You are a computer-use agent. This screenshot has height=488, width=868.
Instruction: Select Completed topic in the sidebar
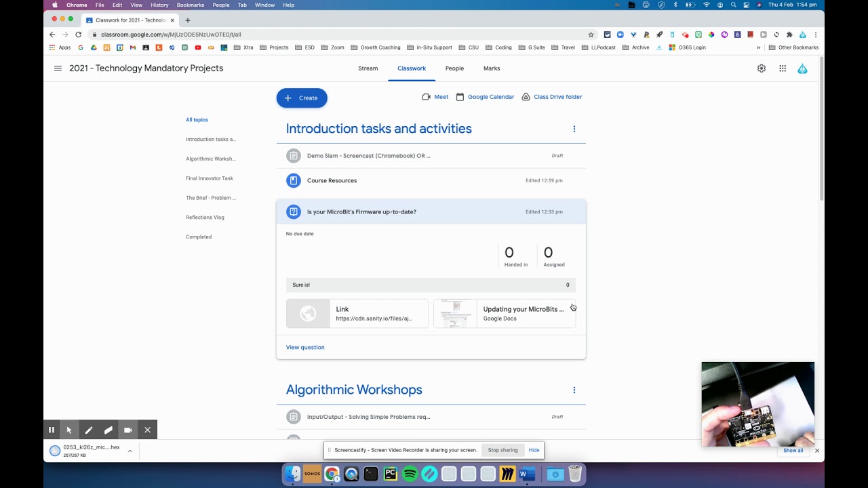(x=199, y=237)
